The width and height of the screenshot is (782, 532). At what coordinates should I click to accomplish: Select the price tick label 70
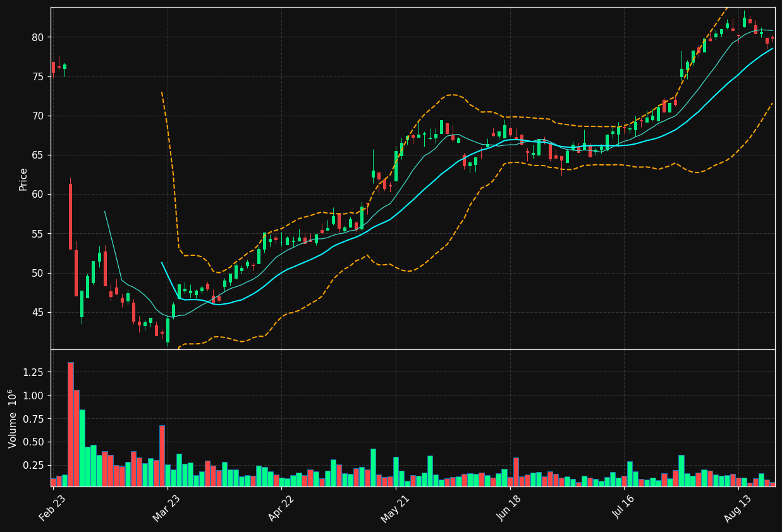click(38, 116)
